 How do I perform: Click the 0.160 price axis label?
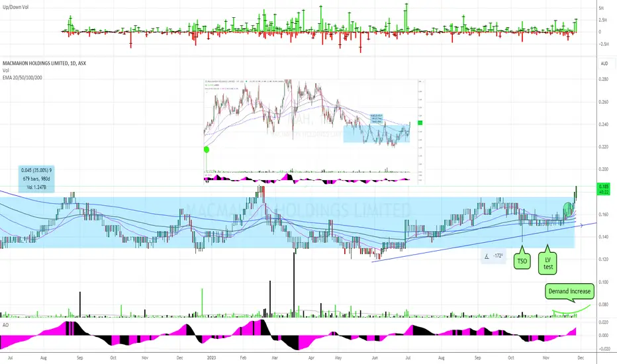pos(603,214)
